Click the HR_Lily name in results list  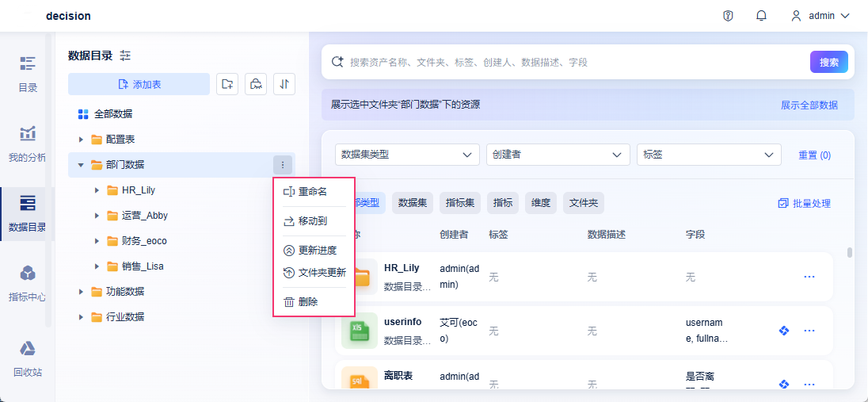coord(402,268)
